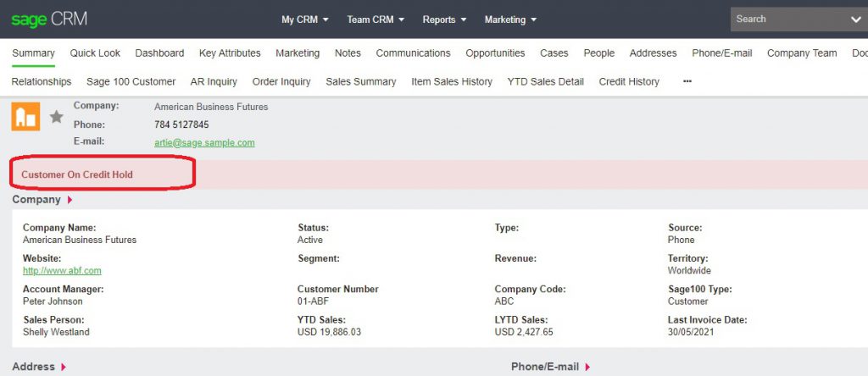Open the Team CRM dropdown menu
Screen dimensions: 868x376
pos(376,19)
